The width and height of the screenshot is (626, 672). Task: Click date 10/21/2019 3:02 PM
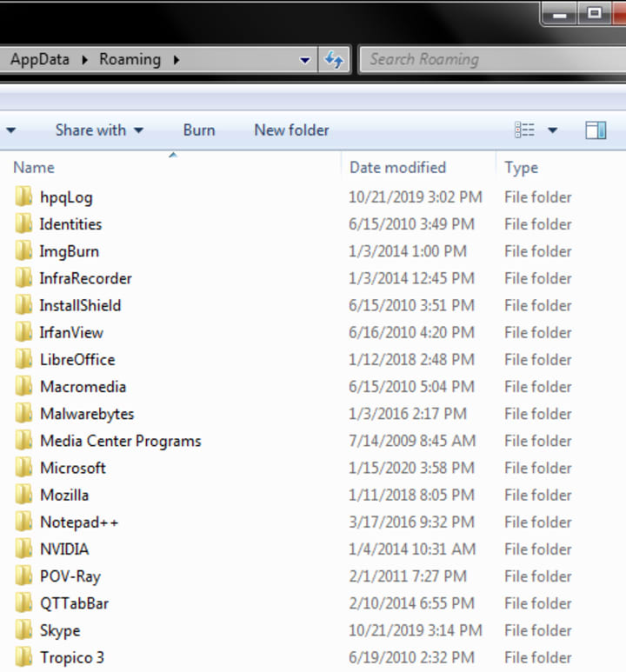(x=415, y=197)
